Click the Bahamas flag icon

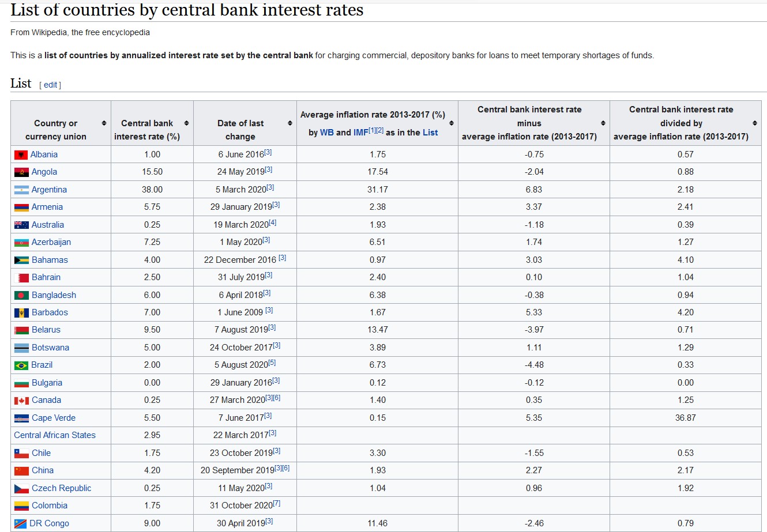tap(21, 261)
